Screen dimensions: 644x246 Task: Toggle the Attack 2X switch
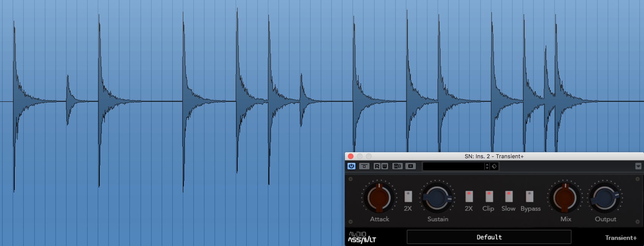click(x=408, y=196)
